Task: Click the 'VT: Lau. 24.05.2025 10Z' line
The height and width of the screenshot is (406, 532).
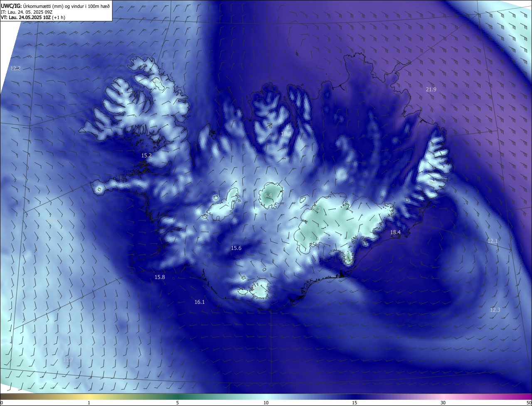Action: pyautogui.click(x=33, y=17)
